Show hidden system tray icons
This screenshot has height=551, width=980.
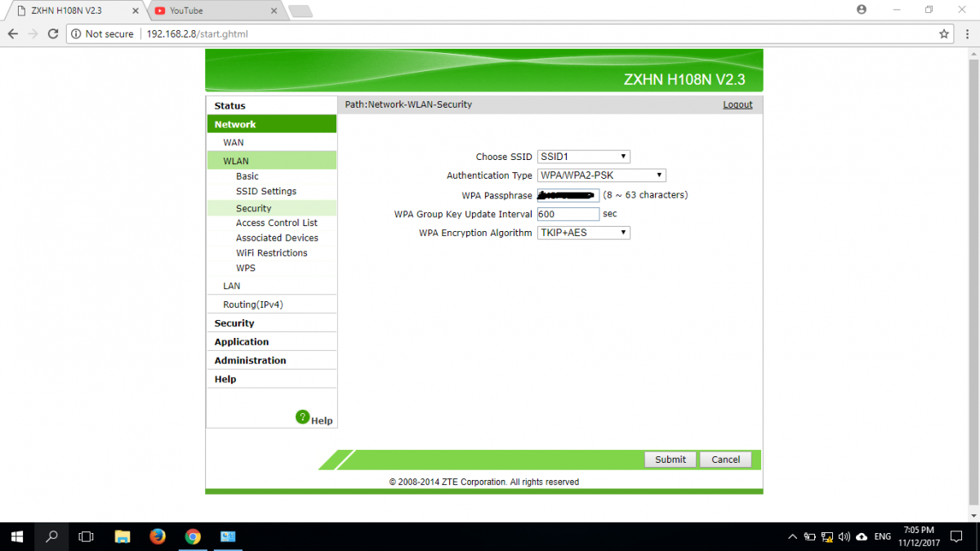click(x=792, y=537)
